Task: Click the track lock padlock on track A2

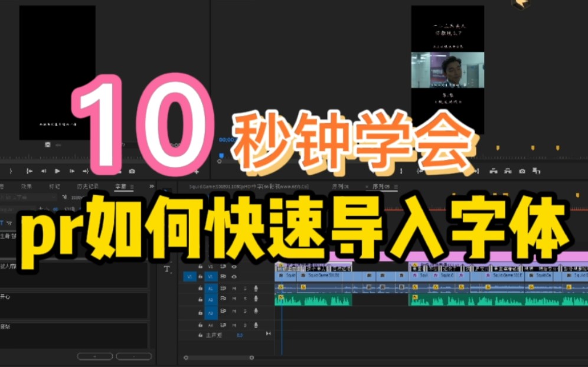Action: (x=200, y=298)
